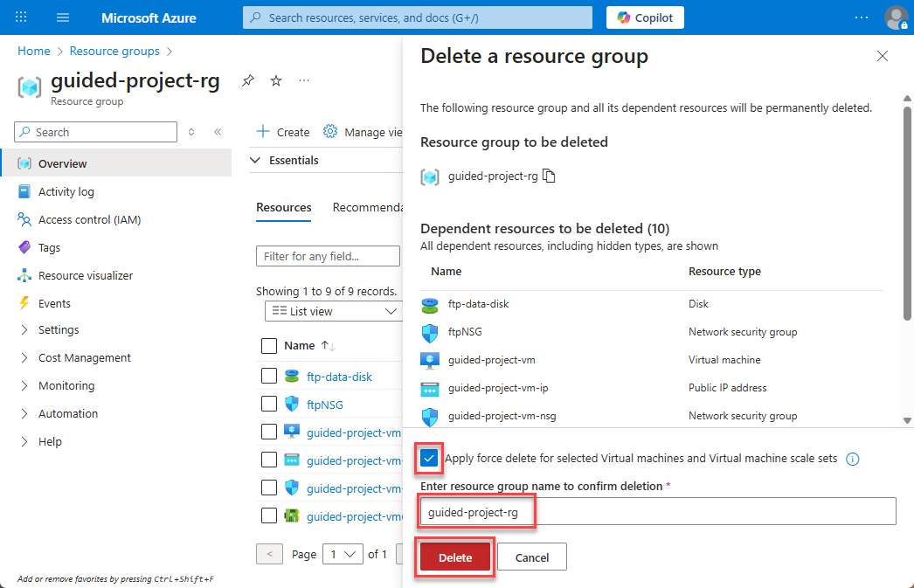
Task: Click the confirm resource group name field
Action: [658, 512]
